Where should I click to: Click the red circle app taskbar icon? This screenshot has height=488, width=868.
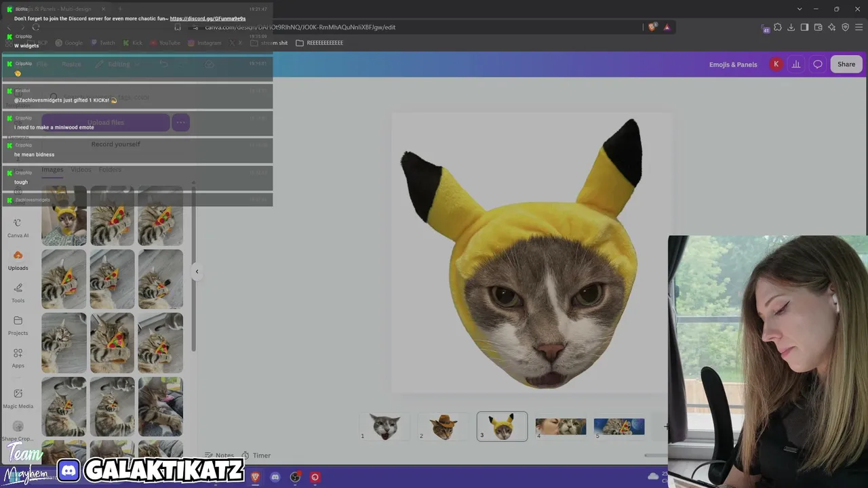315,477
